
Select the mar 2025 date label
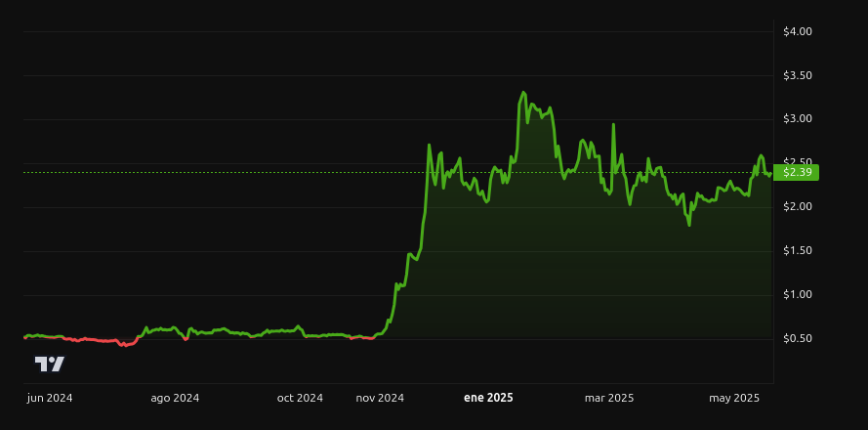609,398
